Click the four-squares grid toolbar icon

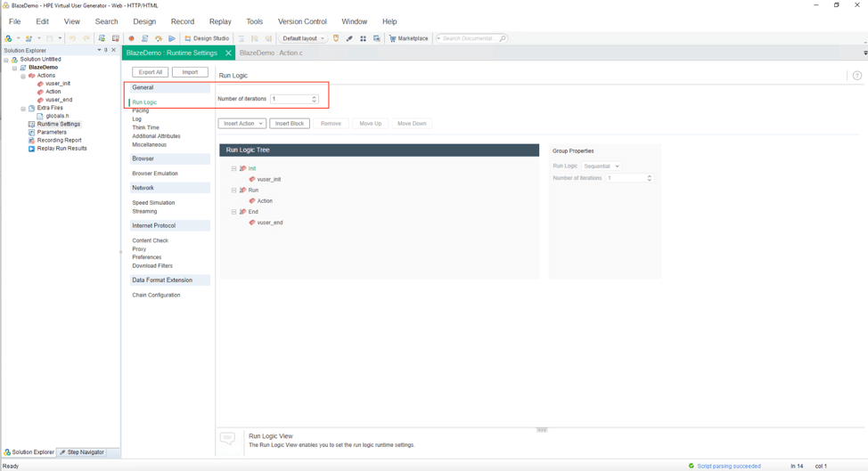[x=363, y=38]
